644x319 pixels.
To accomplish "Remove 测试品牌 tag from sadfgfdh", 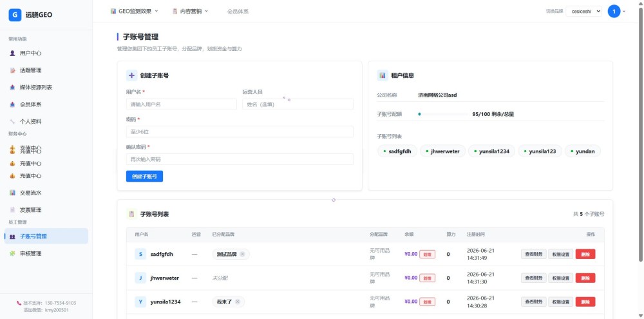I will click(x=242, y=254).
